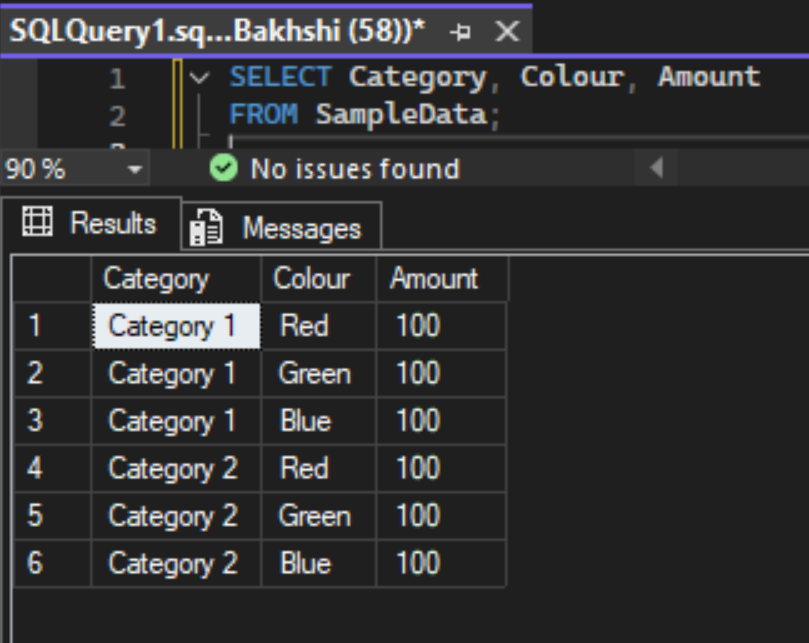Screen dimensions: 809x643
Task: Select the Colour column header
Action: point(319,279)
